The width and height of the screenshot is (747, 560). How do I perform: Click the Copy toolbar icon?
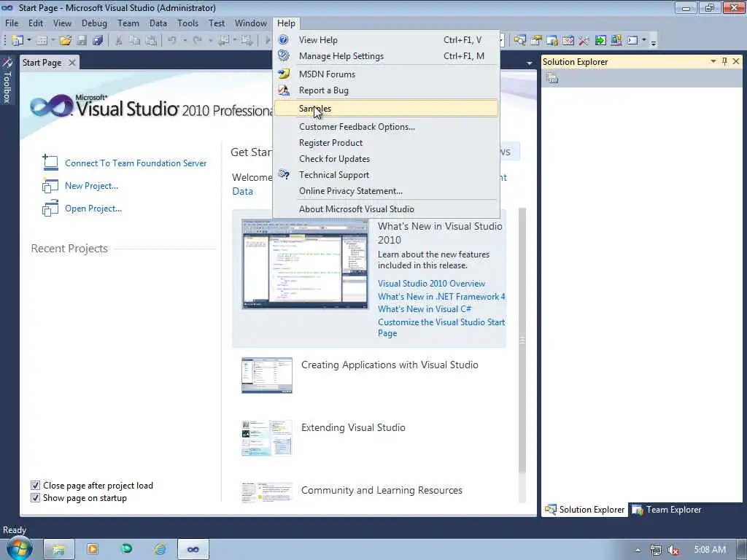135,41
